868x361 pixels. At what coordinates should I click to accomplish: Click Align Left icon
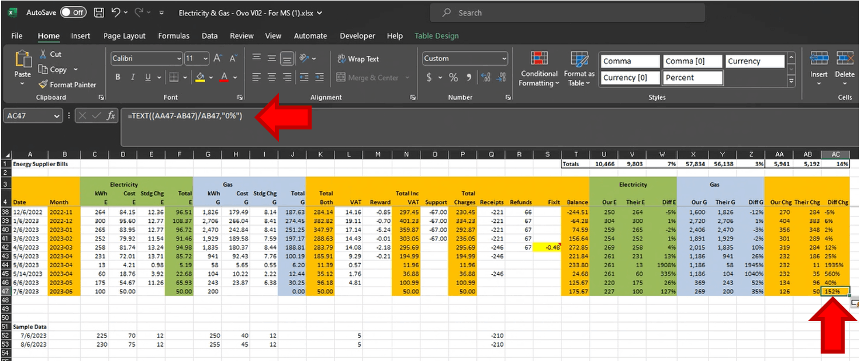tap(256, 77)
